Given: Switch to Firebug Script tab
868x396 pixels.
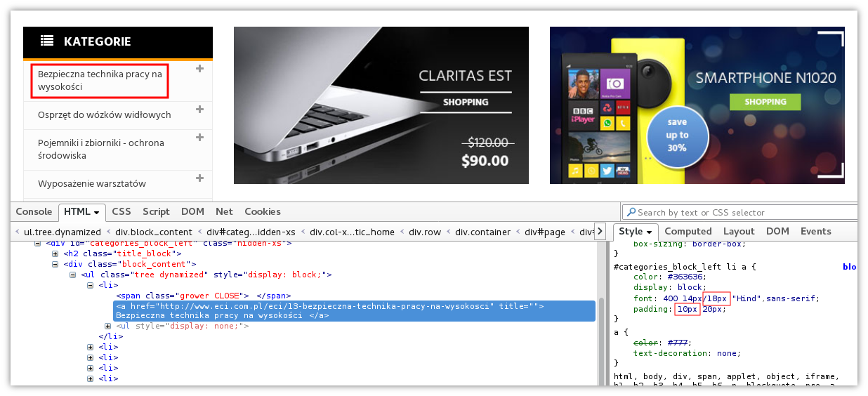Looking at the screenshot, I should point(156,211).
